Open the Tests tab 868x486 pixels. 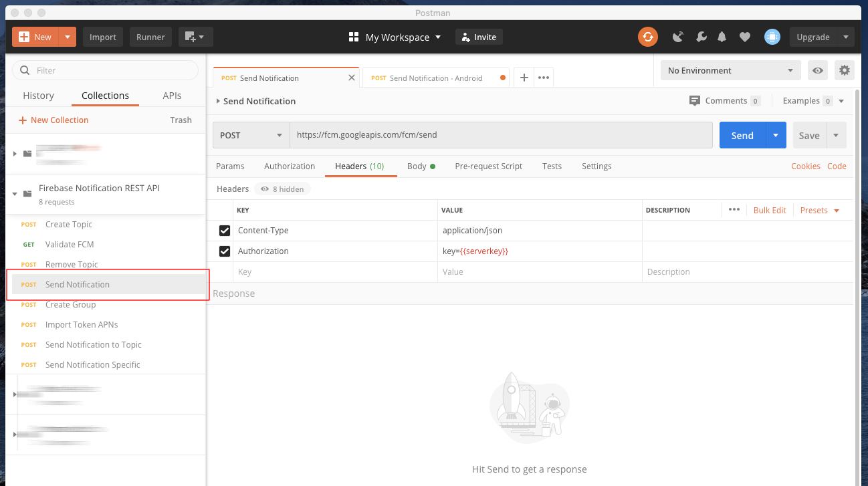tap(552, 166)
